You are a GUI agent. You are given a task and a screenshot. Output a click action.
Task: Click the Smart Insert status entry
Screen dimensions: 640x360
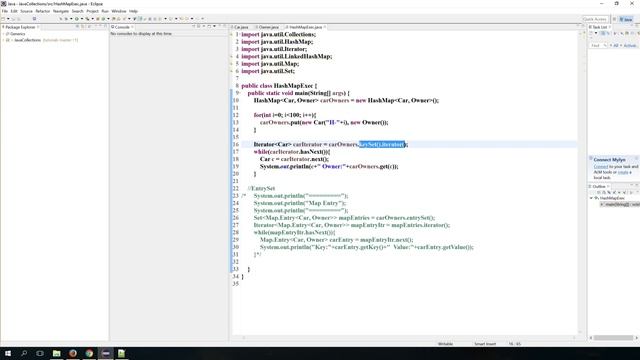[x=485, y=344]
